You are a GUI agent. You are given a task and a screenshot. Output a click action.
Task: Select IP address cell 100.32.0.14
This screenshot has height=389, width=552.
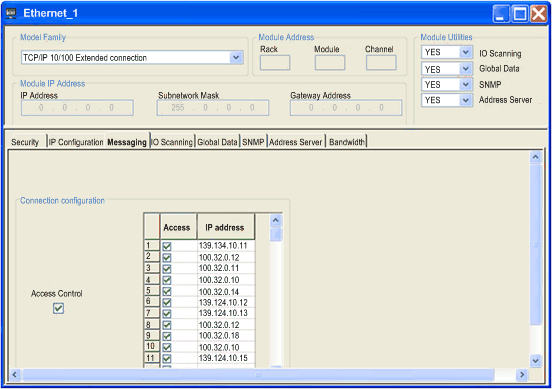[226, 291]
